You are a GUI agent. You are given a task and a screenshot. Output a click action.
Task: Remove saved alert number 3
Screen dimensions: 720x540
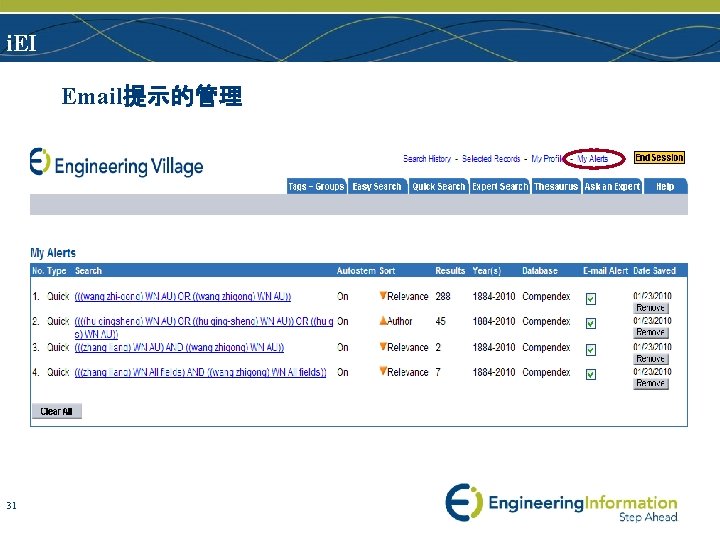point(650,359)
